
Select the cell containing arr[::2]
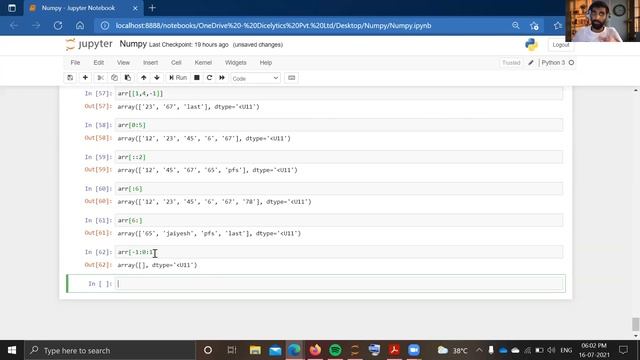pos(339,157)
